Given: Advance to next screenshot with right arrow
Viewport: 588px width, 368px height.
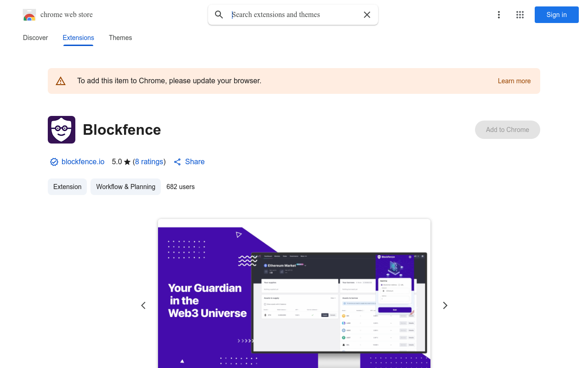Looking at the screenshot, I should pyautogui.click(x=445, y=305).
